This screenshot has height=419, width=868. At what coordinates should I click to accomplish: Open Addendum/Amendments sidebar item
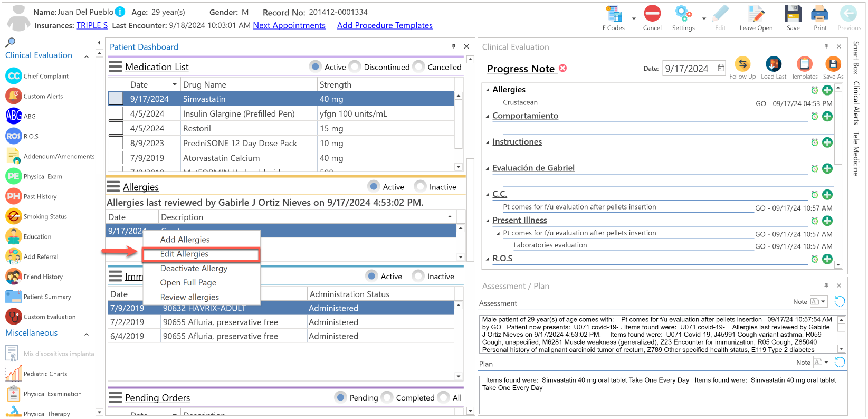[x=50, y=156]
